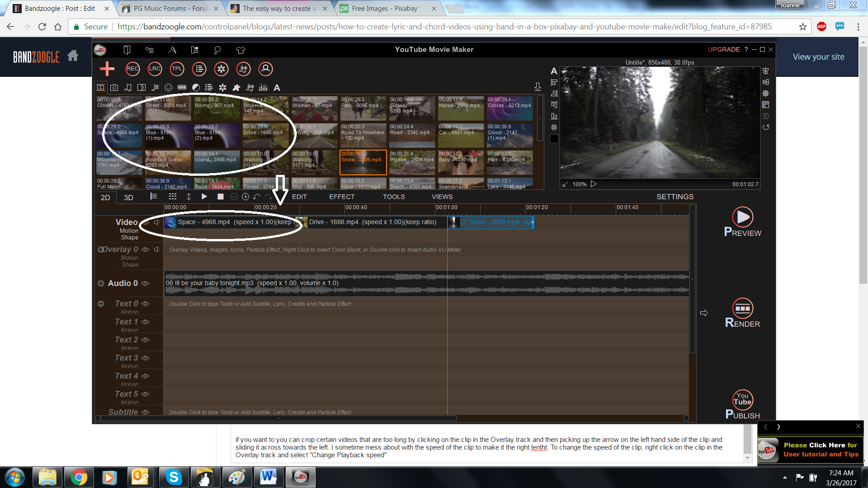Open the LRC lyric tool

tap(155, 69)
